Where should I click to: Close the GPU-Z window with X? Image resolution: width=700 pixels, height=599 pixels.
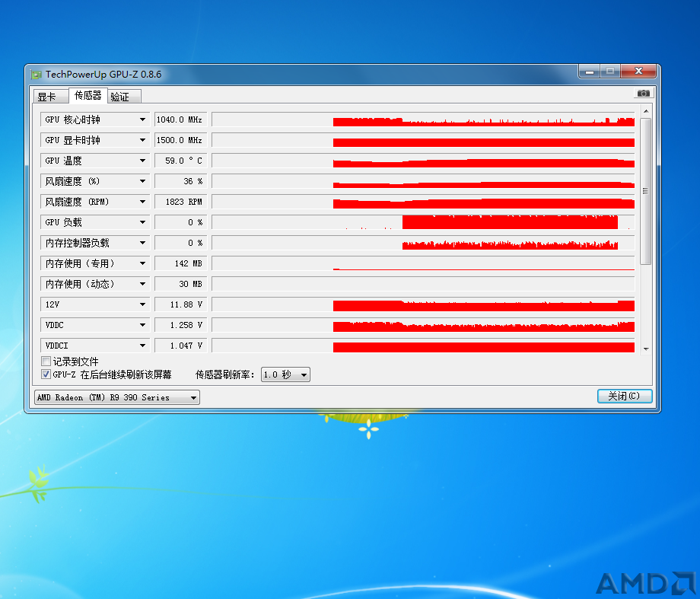click(639, 72)
